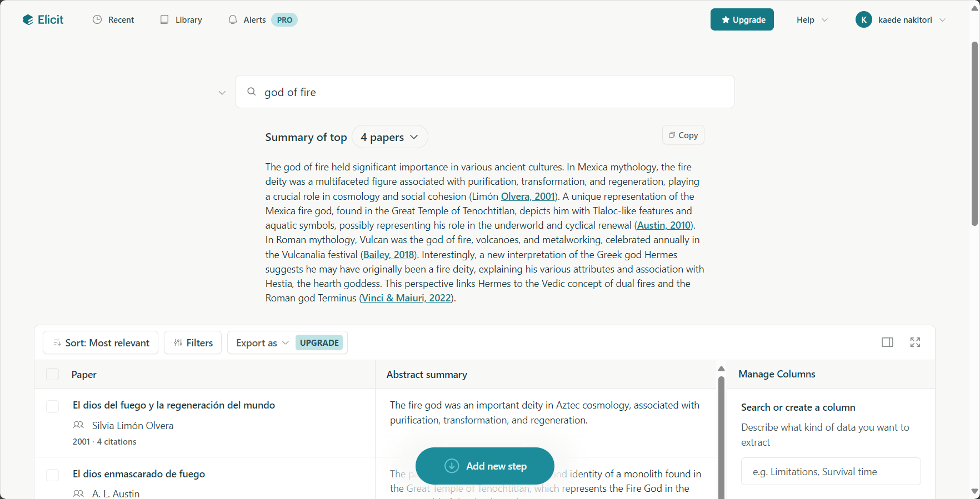Click the Elicit logo icon
Viewport: 980px width, 499px height.
click(x=28, y=20)
